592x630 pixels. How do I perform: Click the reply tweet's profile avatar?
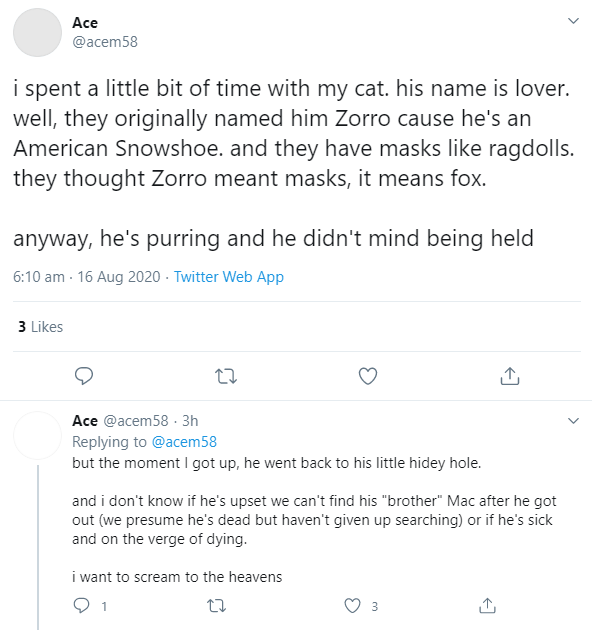37,436
